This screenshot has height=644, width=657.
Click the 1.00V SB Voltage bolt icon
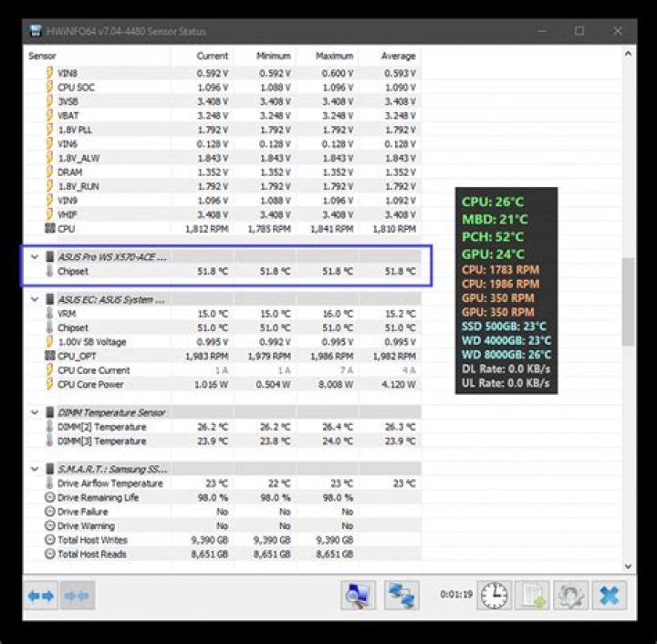click(x=50, y=342)
